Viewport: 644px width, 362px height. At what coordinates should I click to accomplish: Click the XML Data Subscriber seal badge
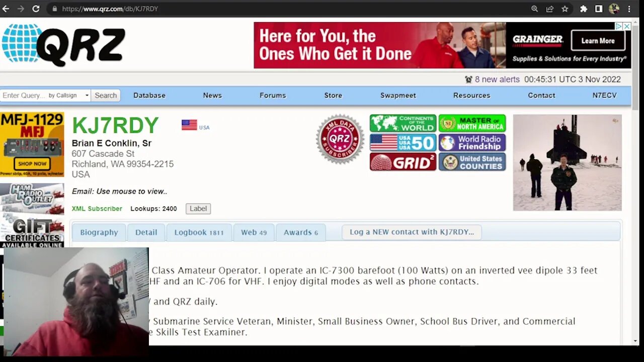[340, 139]
